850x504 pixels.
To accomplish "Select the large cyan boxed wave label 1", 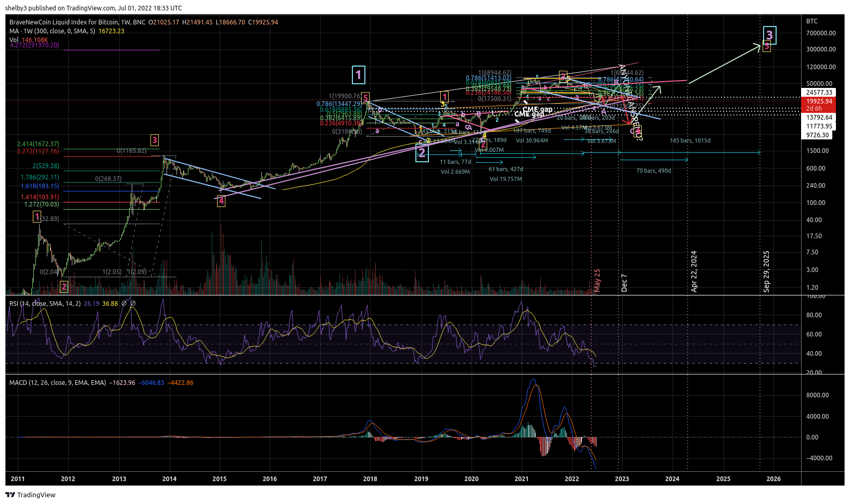I will [x=358, y=75].
